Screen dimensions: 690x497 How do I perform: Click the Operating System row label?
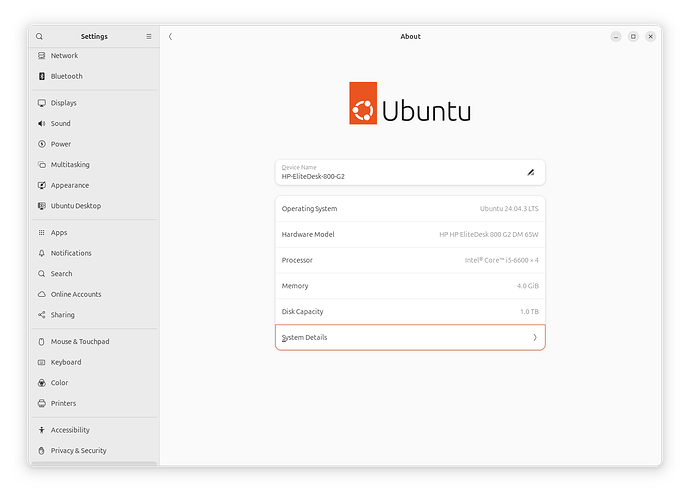point(309,209)
